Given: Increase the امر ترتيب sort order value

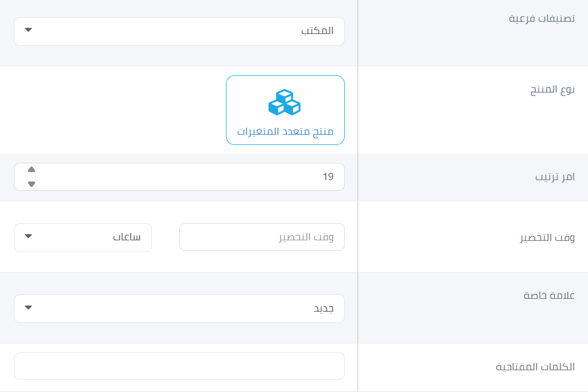Looking at the screenshot, I should [31, 170].
